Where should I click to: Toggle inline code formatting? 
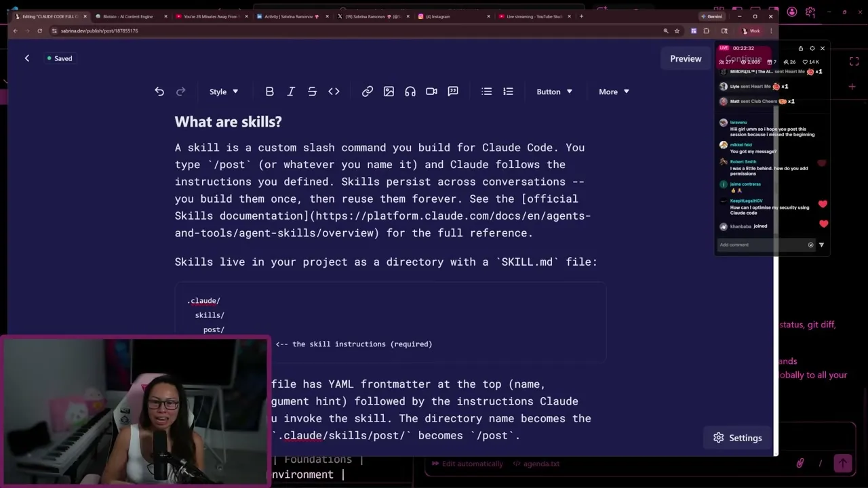(334, 91)
